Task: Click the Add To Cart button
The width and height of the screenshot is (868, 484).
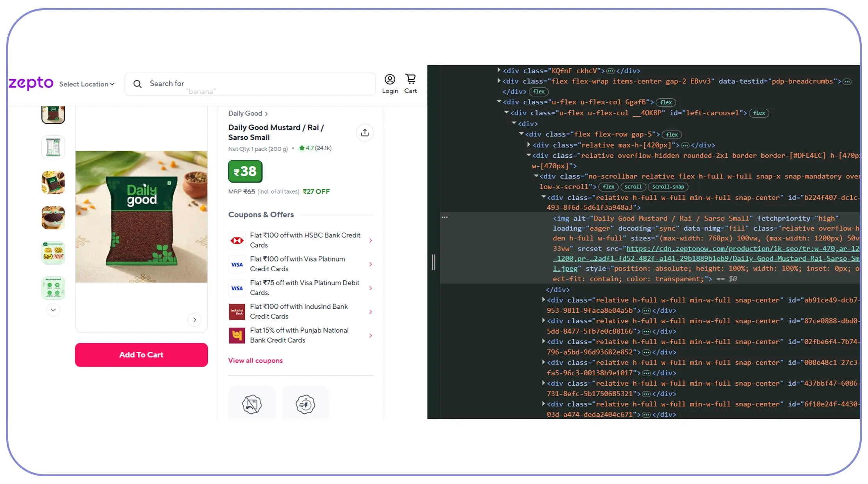Action: tap(141, 355)
